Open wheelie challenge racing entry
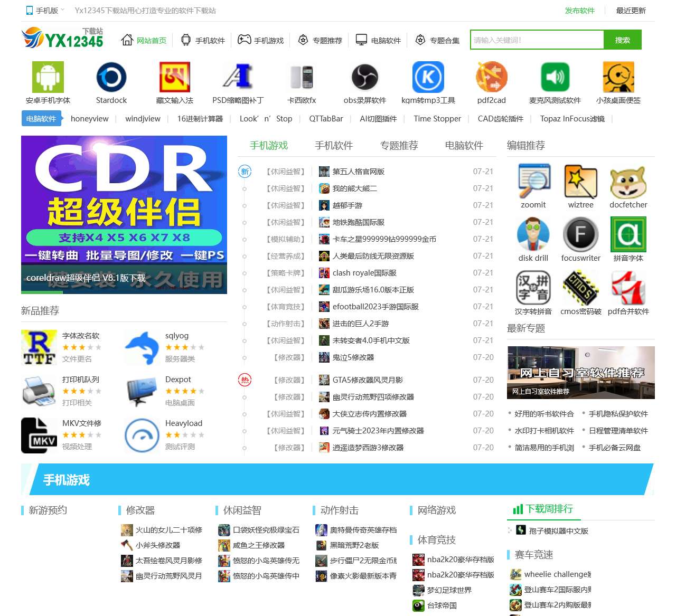676x616 pixels. (558, 574)
